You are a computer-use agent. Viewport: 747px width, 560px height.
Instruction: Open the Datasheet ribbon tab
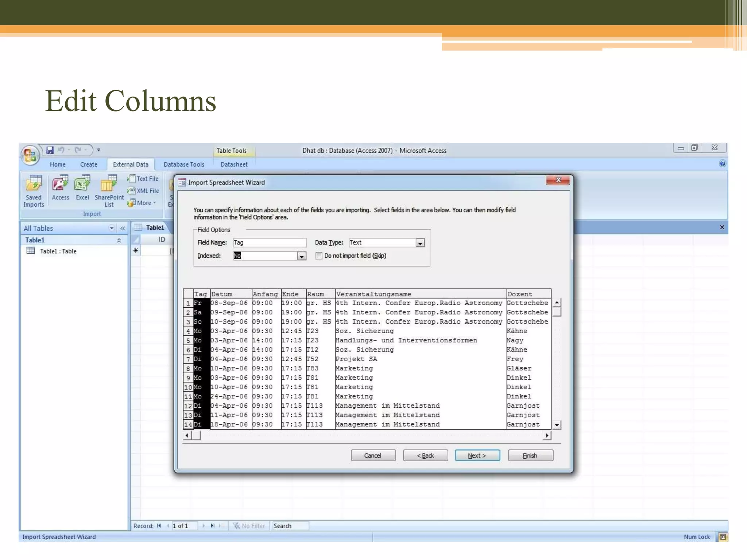(x=234, y=164)
